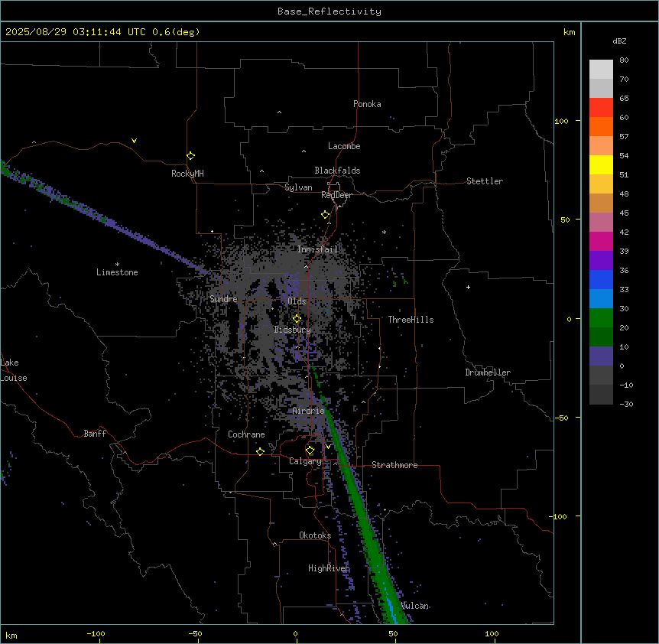
Task: Click the Limestone label
Action: pos(117,272)
